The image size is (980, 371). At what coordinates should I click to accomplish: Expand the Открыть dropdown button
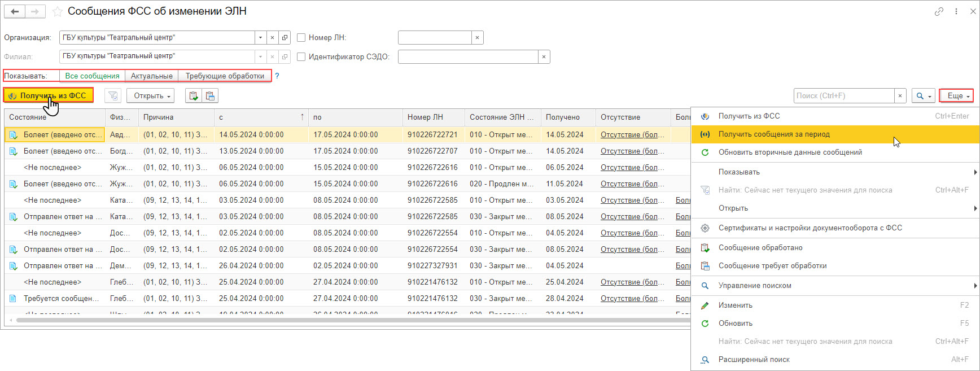click(x=150, y=96)
